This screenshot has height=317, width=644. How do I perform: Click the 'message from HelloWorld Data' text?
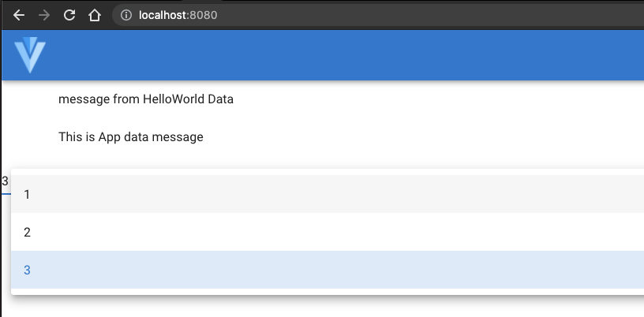(x=146, y=99)
